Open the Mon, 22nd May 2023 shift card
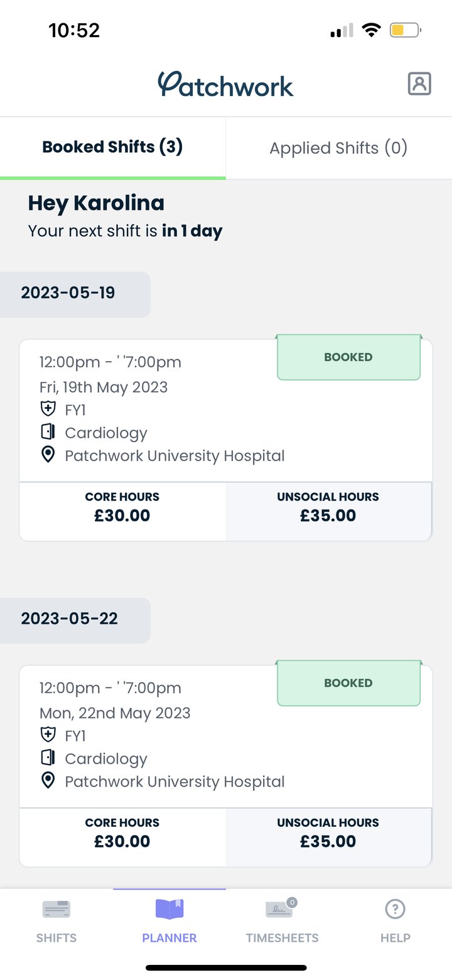Viewport: 452px width, 980px height. pos(157,735)
